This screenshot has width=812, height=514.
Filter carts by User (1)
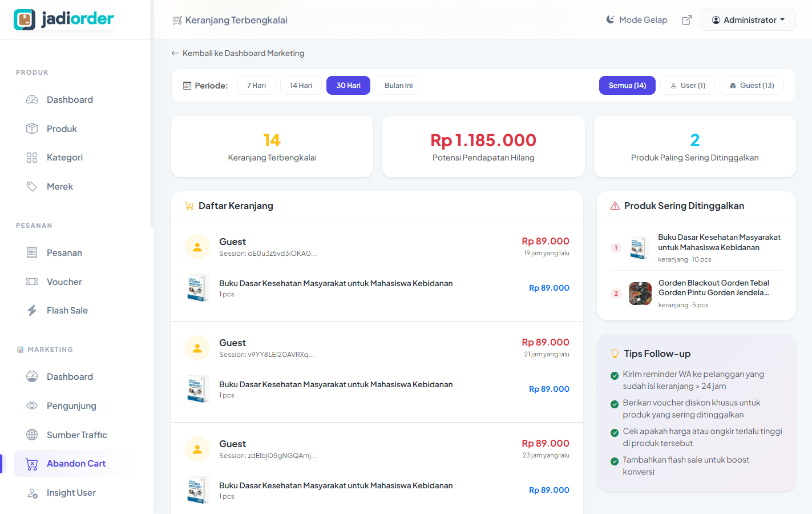tap(687, 86)
